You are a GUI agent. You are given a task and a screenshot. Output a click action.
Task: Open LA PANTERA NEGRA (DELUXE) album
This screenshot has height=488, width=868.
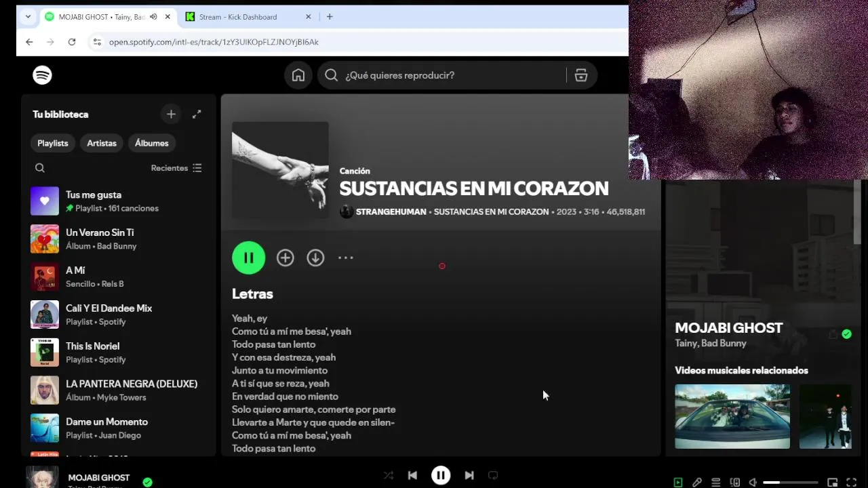[x=119, y=390]
